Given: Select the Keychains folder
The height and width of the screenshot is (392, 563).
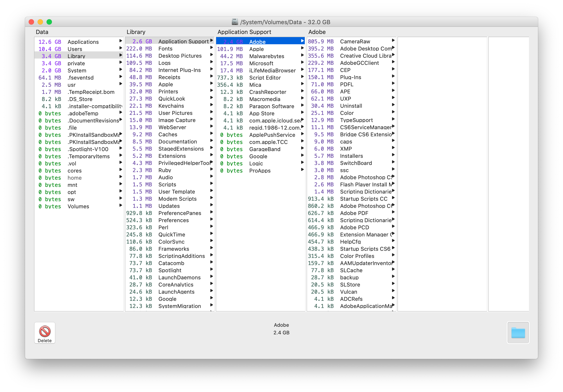Looking at the screenshot, I should click(x=170, y=105).
